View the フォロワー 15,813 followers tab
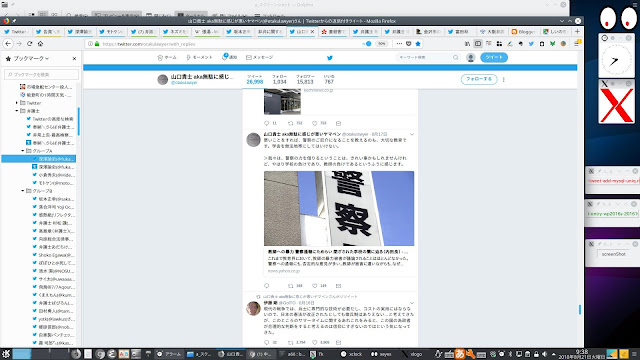 (x=305, y=79)
